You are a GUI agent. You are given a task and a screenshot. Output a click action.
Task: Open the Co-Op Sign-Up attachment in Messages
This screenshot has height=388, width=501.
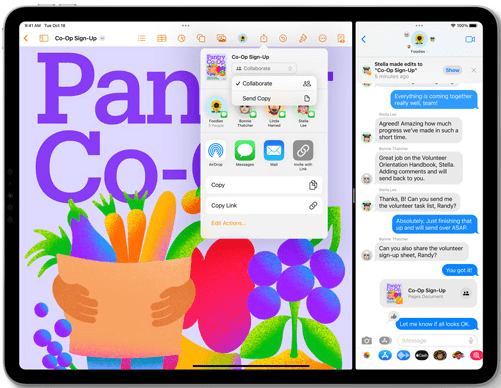click(428, 293)
